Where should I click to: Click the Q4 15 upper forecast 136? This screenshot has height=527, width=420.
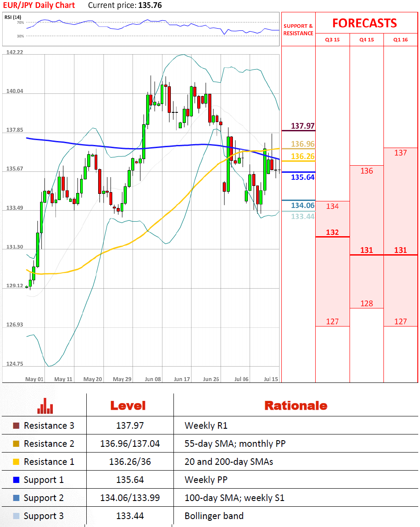click(367, 171)
